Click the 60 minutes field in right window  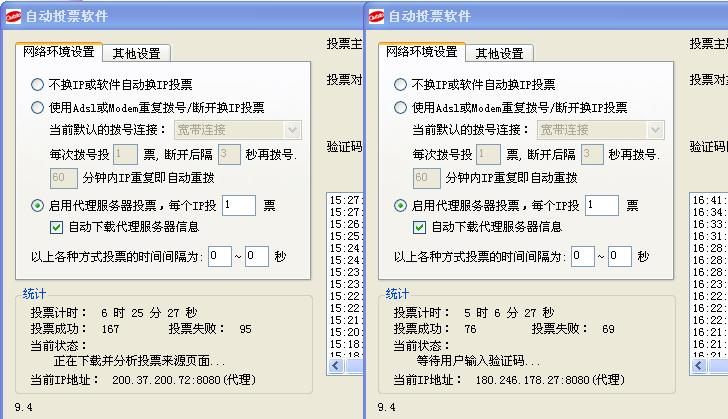point(427,178)
